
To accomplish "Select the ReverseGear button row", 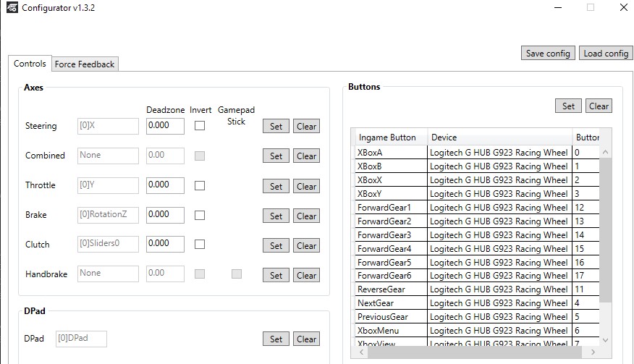I will tap(391, 289).
